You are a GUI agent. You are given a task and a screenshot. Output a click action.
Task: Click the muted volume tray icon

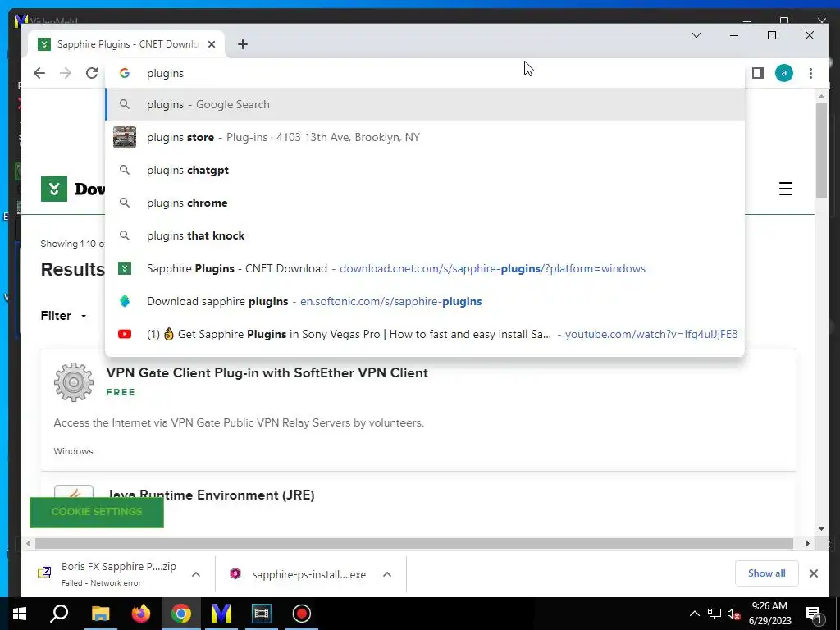734,614
